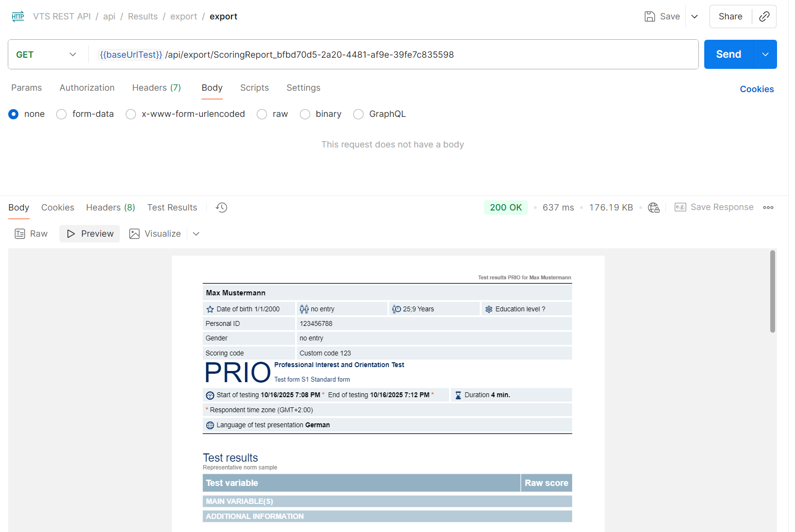The image size is (795, 532).
Task: Open the Cookies link
Action: coord(756,89)
